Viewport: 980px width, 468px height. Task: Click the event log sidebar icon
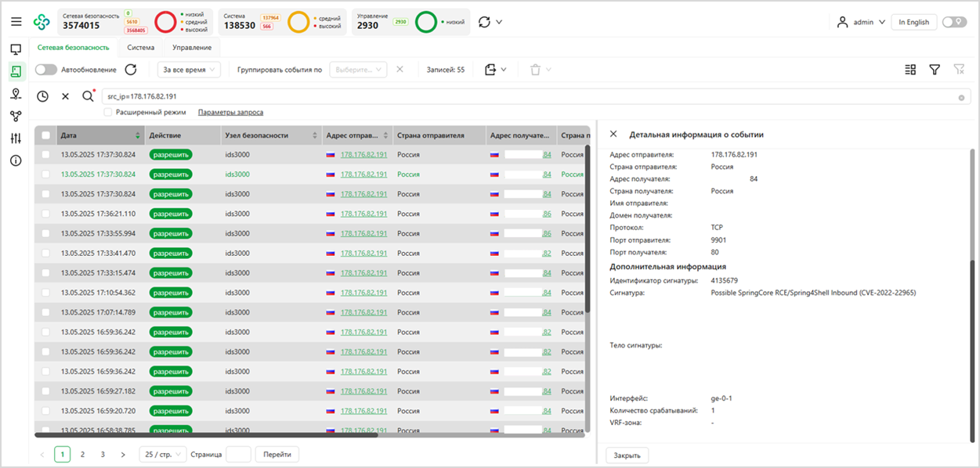click(x=16, y=71)
